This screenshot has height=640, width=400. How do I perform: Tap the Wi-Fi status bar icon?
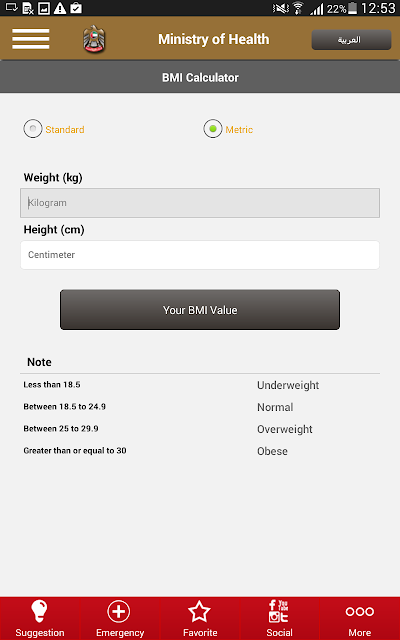[298, 8]
